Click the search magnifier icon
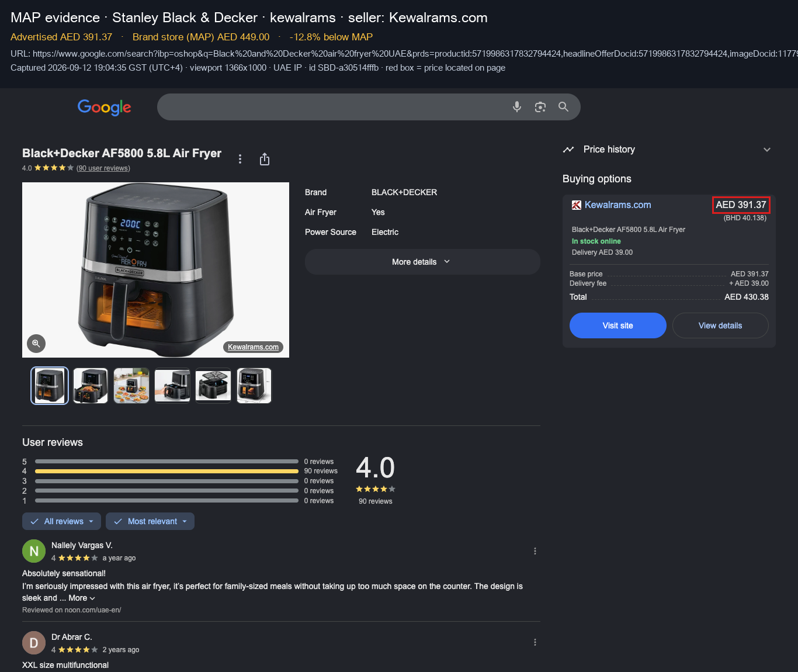 (563, 107)
